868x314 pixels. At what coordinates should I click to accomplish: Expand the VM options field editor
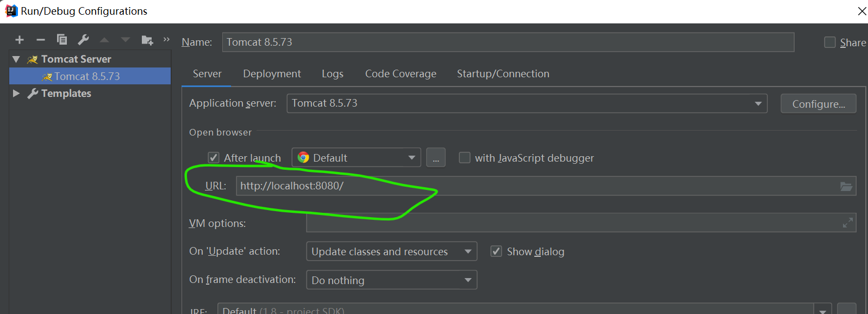click(847, 223)
